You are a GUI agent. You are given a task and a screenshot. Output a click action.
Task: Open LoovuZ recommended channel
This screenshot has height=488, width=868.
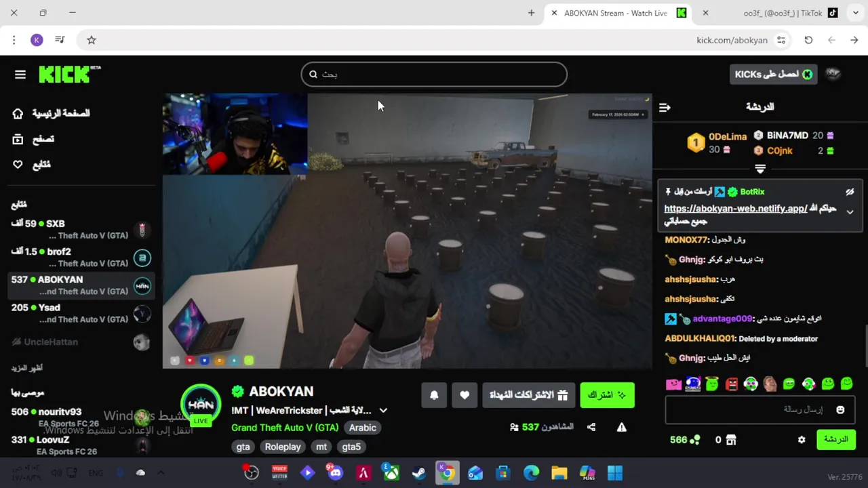pos(81,445)
